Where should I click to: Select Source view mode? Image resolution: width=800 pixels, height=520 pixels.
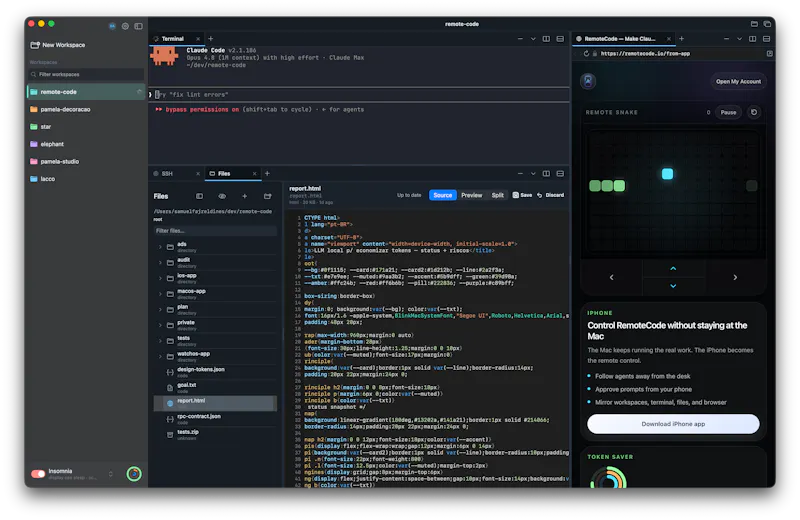click(442, 195)
